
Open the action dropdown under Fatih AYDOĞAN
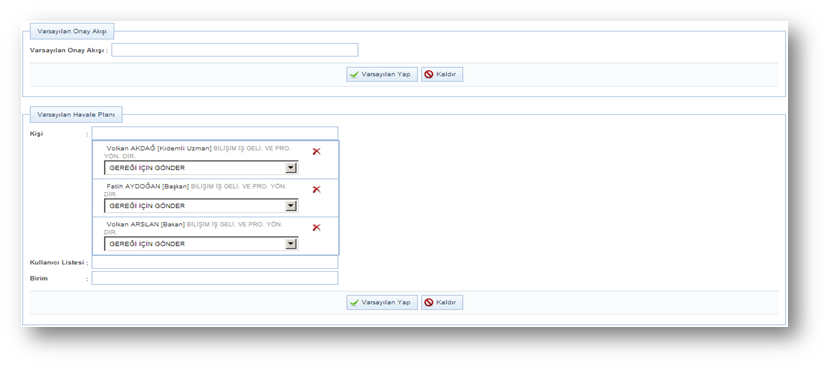point(201,206)
